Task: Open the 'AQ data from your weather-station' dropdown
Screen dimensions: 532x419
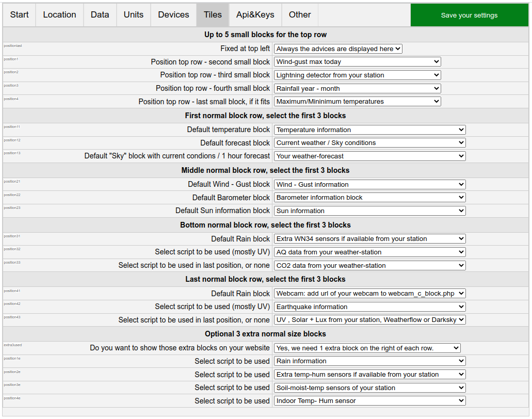Action: (x=370, y=252)
